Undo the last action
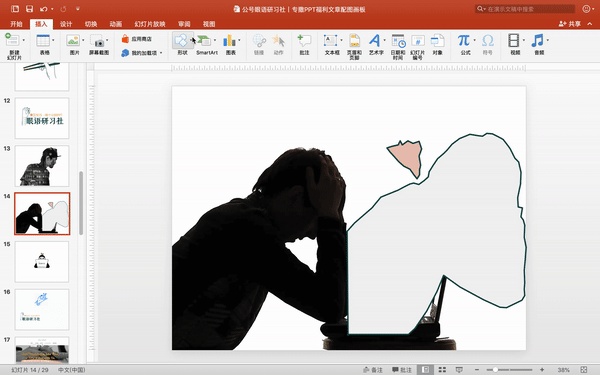 pyautogui.click(x=44, y=8)
